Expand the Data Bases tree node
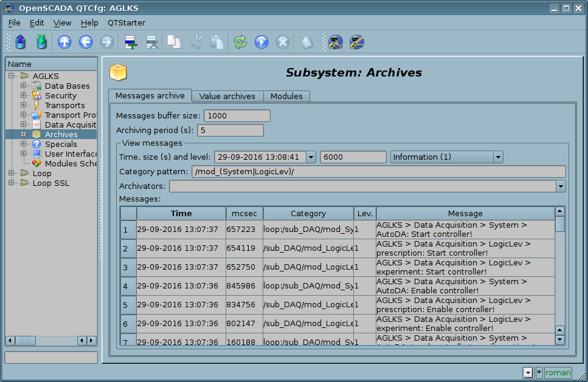Viewport: 588px width, 382px height. 23,86
